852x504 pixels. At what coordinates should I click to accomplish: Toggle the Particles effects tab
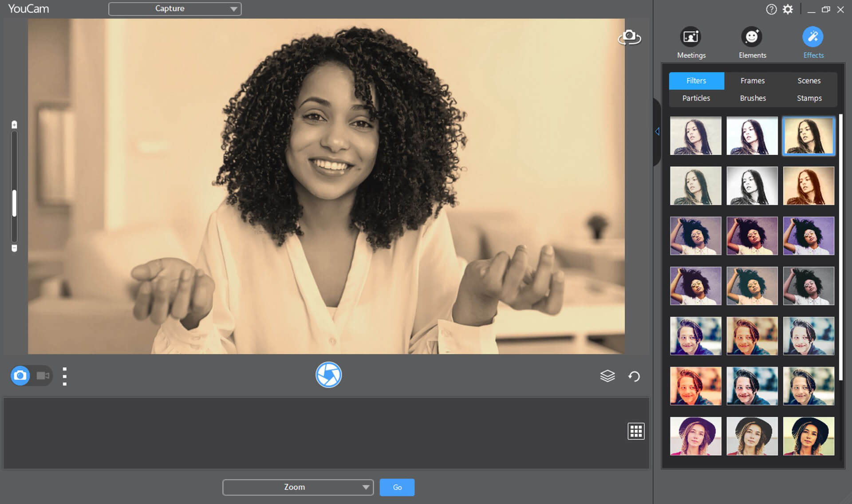(696, 98)
